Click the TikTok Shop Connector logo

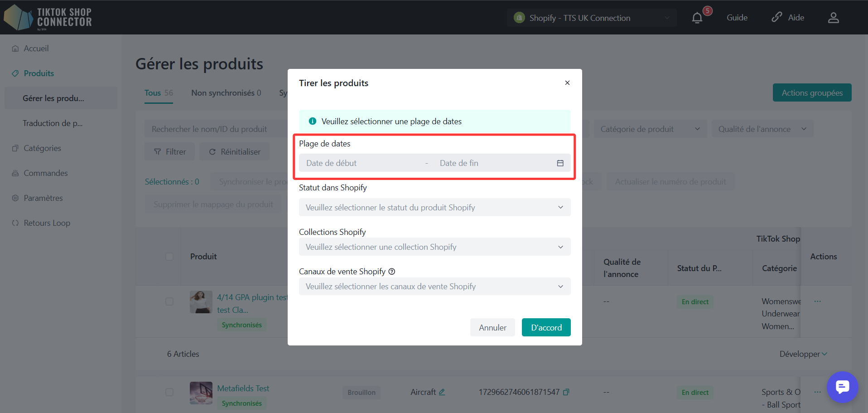(48, 18)
